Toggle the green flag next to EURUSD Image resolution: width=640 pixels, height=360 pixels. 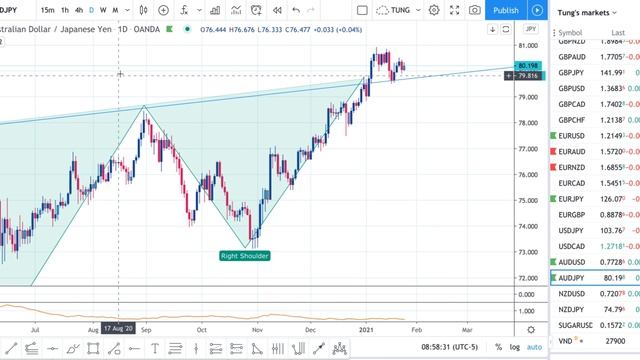(x=553, y=136)
